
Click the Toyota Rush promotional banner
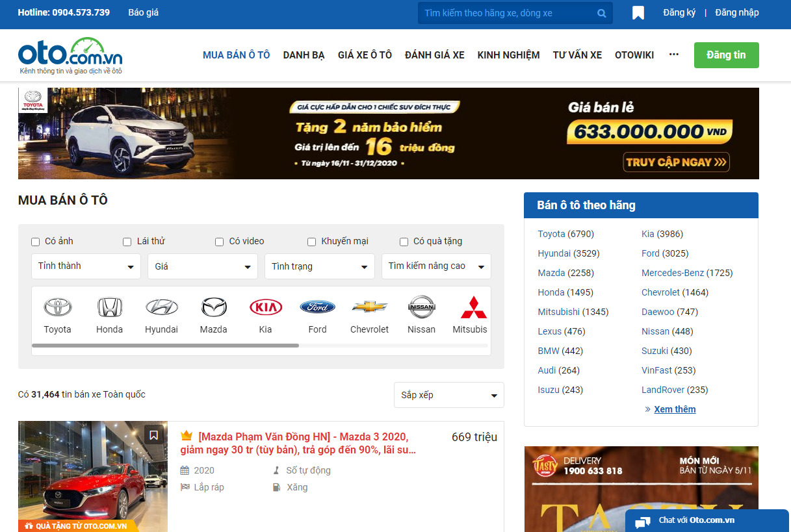click(x=389, y=133)
